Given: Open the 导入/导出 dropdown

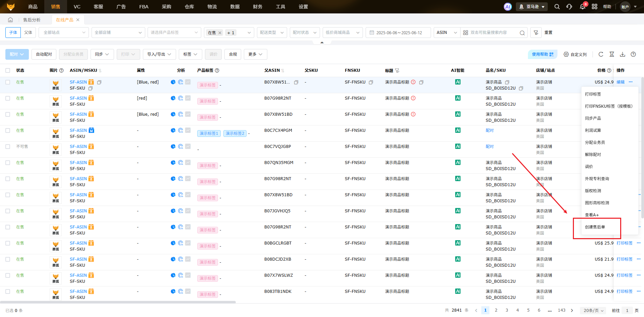Looking at the screenshot, I should (x=159, y=54).
